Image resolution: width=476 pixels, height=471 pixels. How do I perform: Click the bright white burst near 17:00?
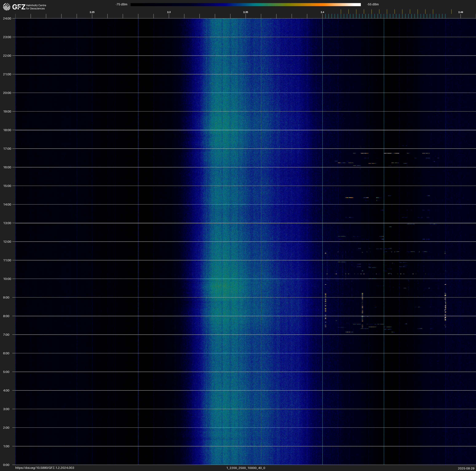[x=388, y=153]
